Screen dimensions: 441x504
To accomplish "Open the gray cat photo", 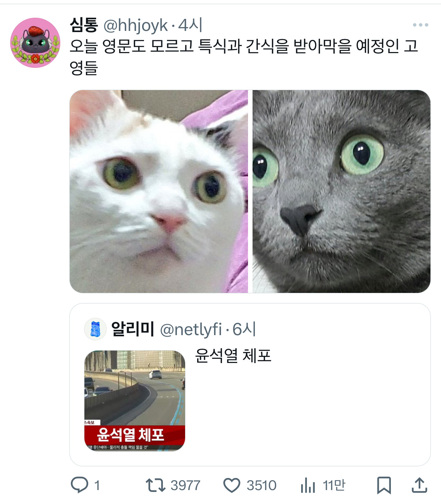I will pos(341,191).
